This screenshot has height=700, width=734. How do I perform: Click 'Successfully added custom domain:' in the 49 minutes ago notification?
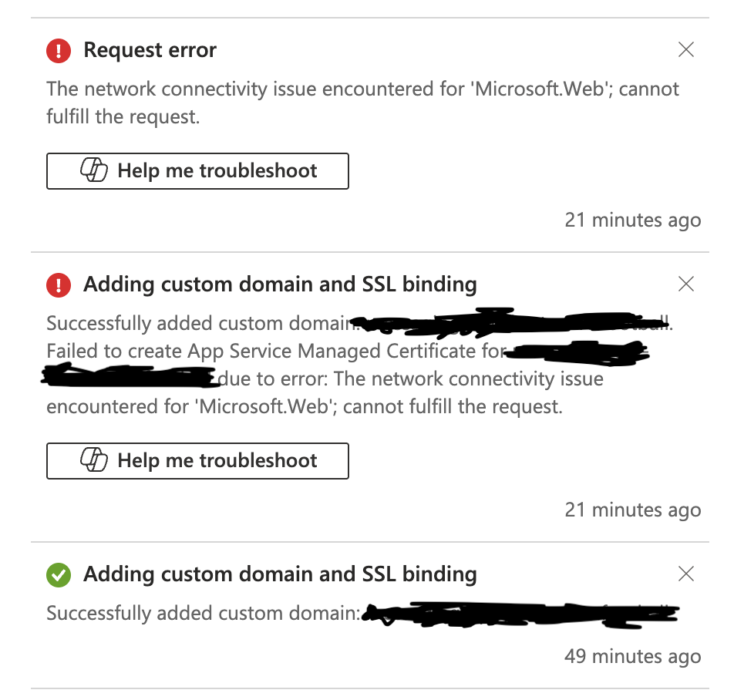[204, 613]
